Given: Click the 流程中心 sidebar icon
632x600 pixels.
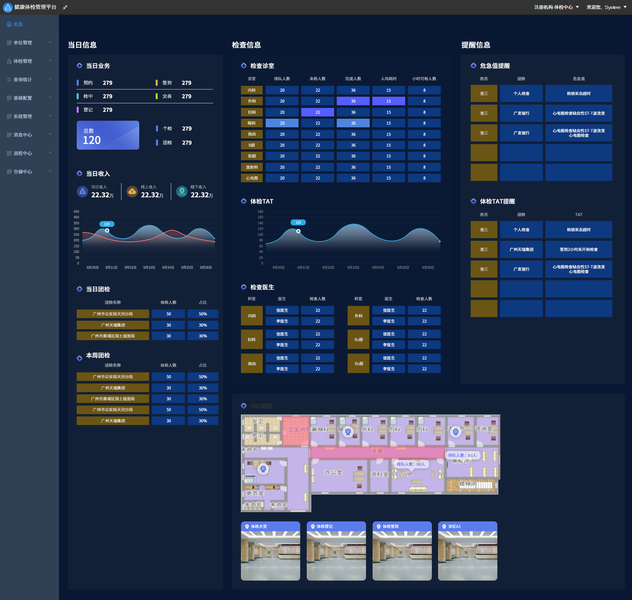Looking at the screenshot, I should pyautogui.click(x=9, y=153).
